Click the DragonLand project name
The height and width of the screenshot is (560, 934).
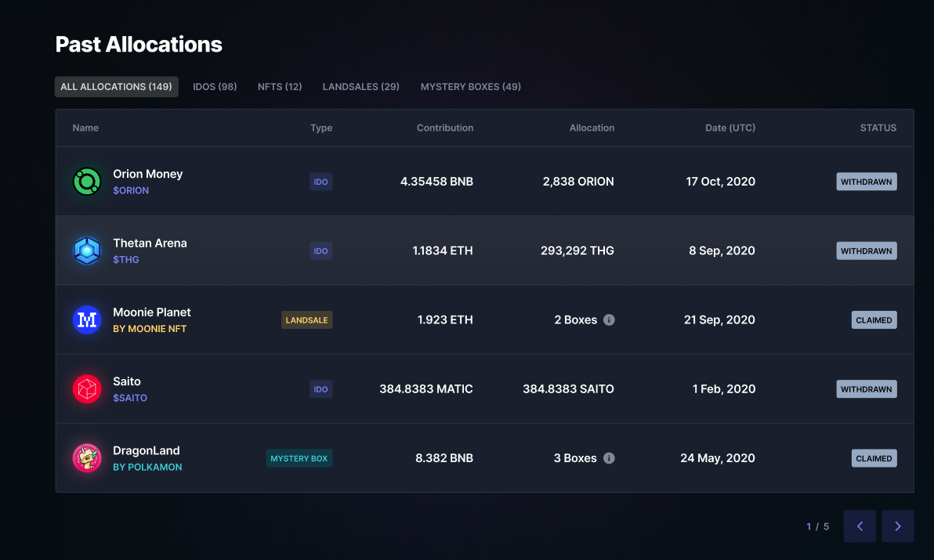click(147, 450)
